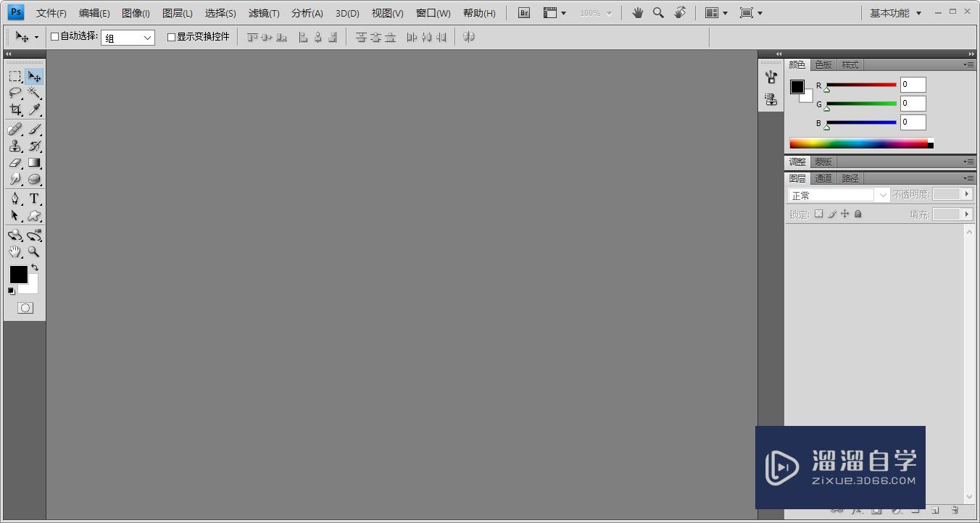
Task: Select the Crop tool
Action: [x=14, y=109]
